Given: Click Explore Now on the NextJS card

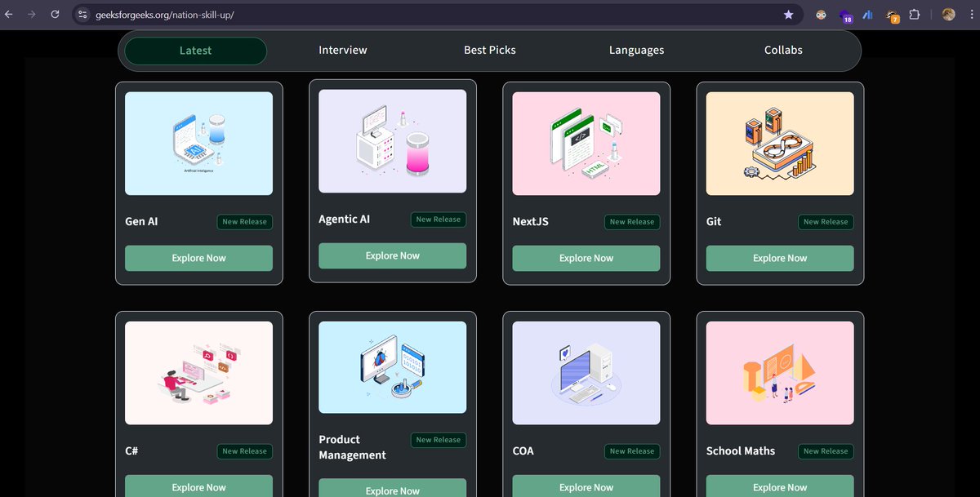Looking at the screenshot, I should click(x=586, y=258).
